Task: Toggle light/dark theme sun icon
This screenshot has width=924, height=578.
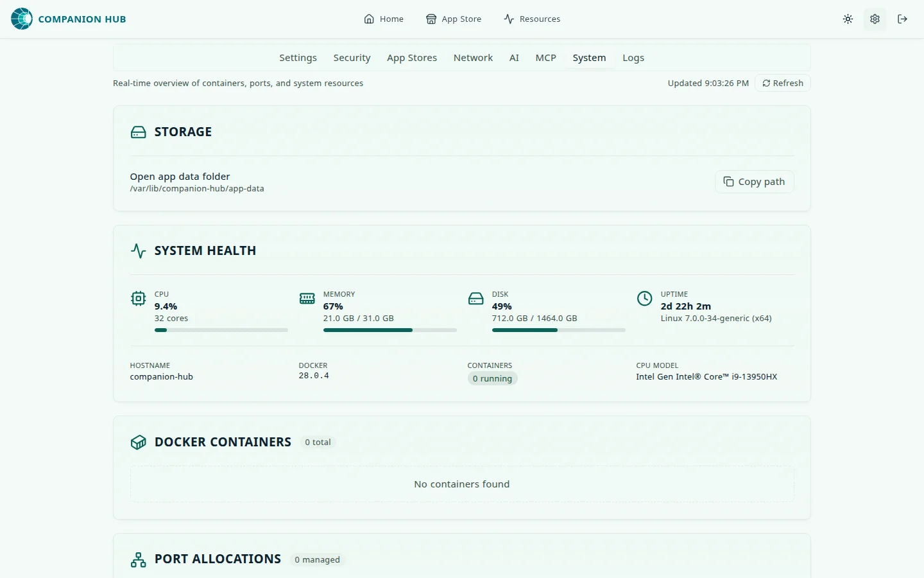Action: (848, 19)
